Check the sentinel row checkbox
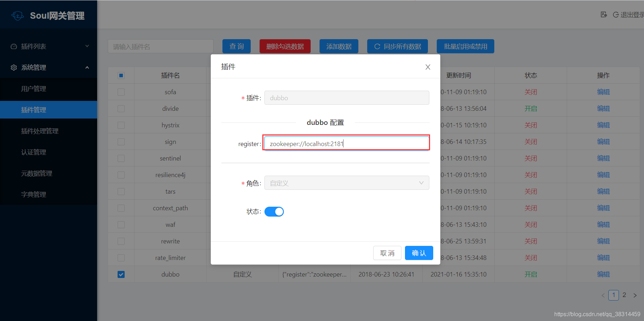 pos(121,158)
